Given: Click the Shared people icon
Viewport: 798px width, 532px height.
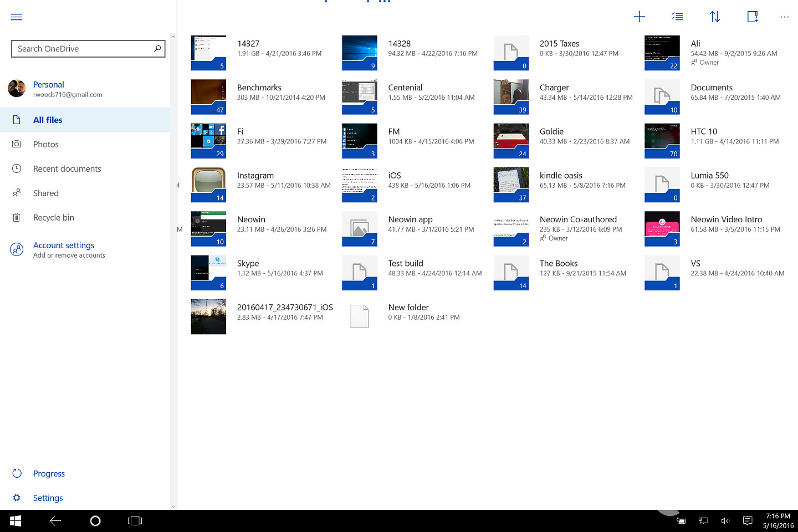Looking at the screenshot, I should point(17,193).
